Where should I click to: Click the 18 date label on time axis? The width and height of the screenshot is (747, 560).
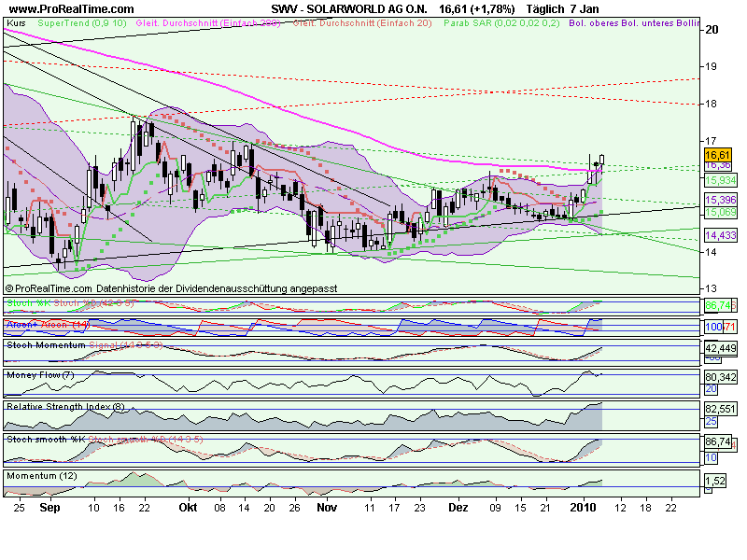(x=645, y=508)
